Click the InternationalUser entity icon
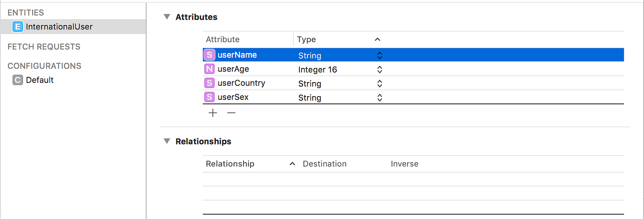The image size is (644, 219). pyautogui.click(x=18, y=27)
